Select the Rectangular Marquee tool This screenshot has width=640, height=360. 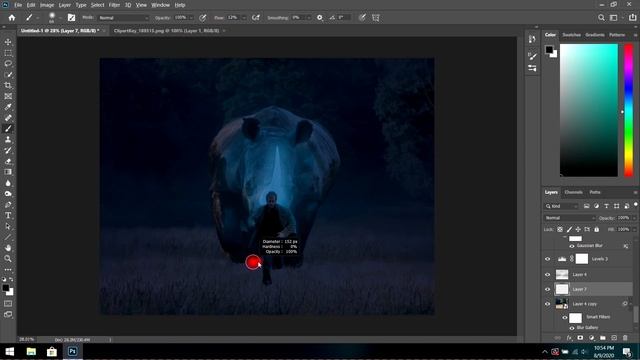tap(8, 53)
